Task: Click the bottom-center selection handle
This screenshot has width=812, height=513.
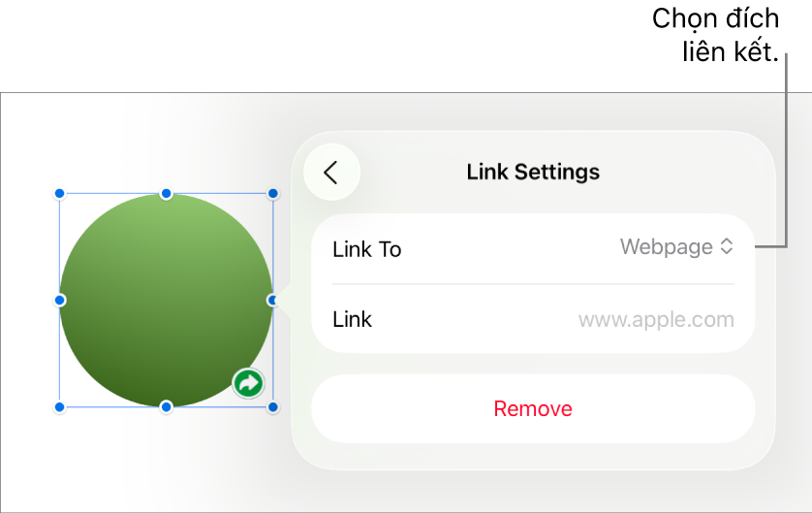Action: click(x=166, y=407)
